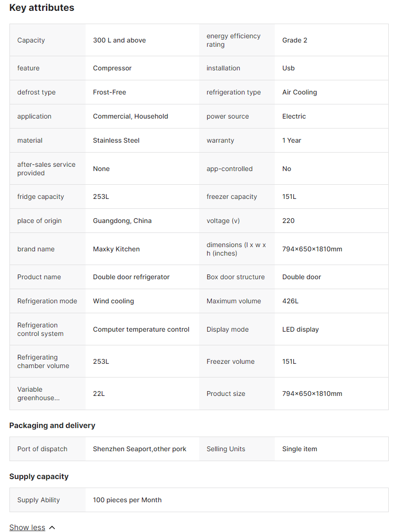Image resolution: width=393 pixels, height=532 pixels.
Task: Select the Packaging and delivery heading
Action: click(x=52, y=425)
